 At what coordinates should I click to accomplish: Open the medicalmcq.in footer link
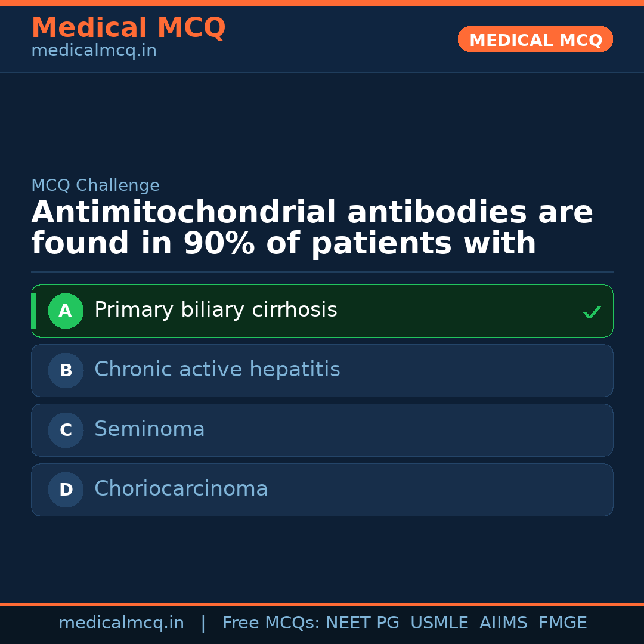121,623
